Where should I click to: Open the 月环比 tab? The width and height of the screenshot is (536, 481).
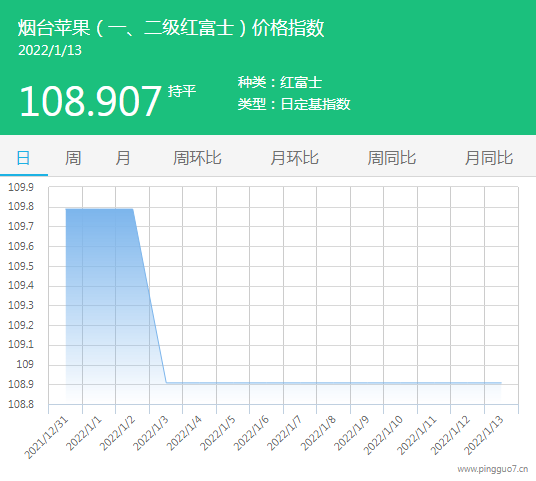pos(294,158)
